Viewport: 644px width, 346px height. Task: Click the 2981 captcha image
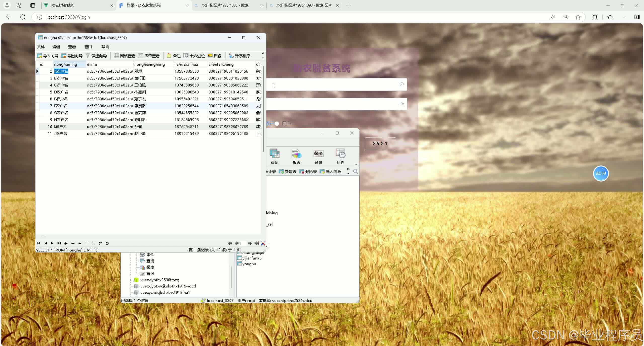(x=380, y=143)
